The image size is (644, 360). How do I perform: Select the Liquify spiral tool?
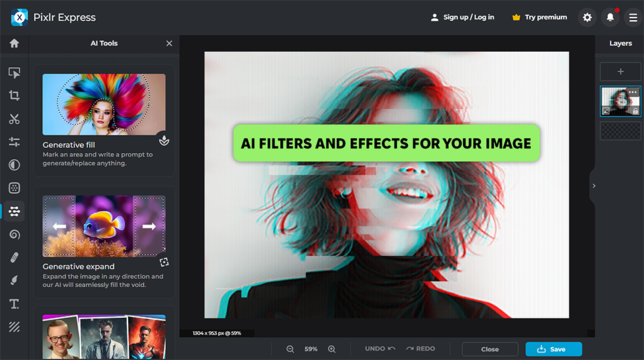click(14, 234)
